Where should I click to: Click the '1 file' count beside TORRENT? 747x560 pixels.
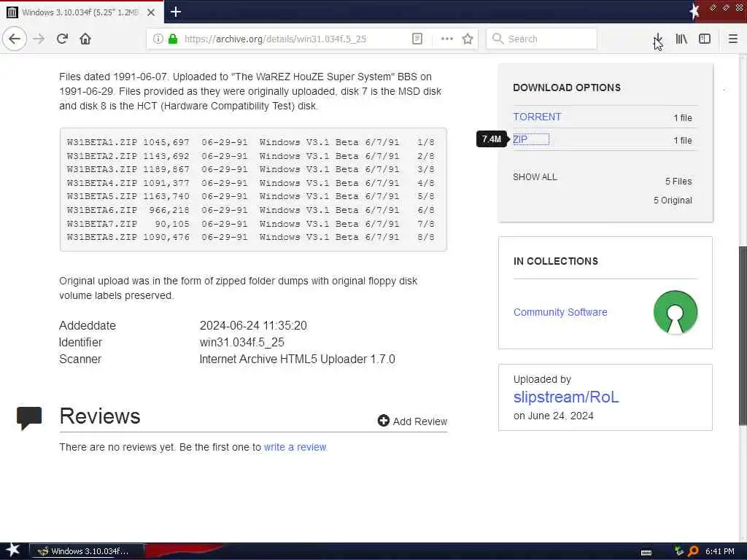(x=683, y=117)
